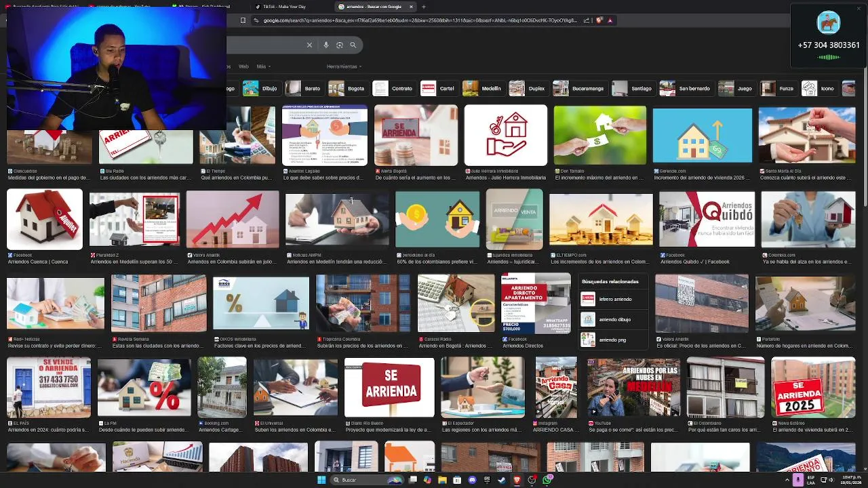This screenshot has width=868, height=488.
Task: Open Steam from the taskbar
Action: click(x=502, y=480)
